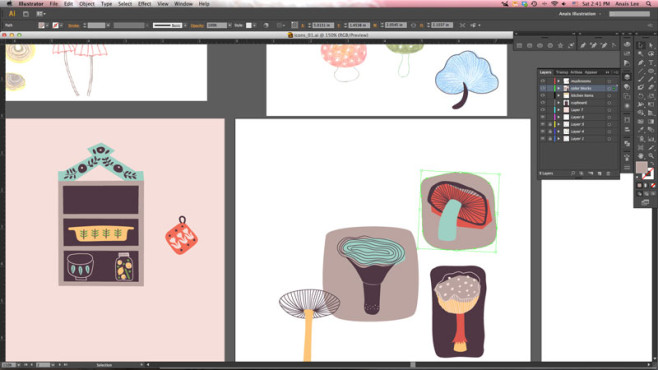Select the Paintbrush tool
658x370 pixels.
[641, 79]
